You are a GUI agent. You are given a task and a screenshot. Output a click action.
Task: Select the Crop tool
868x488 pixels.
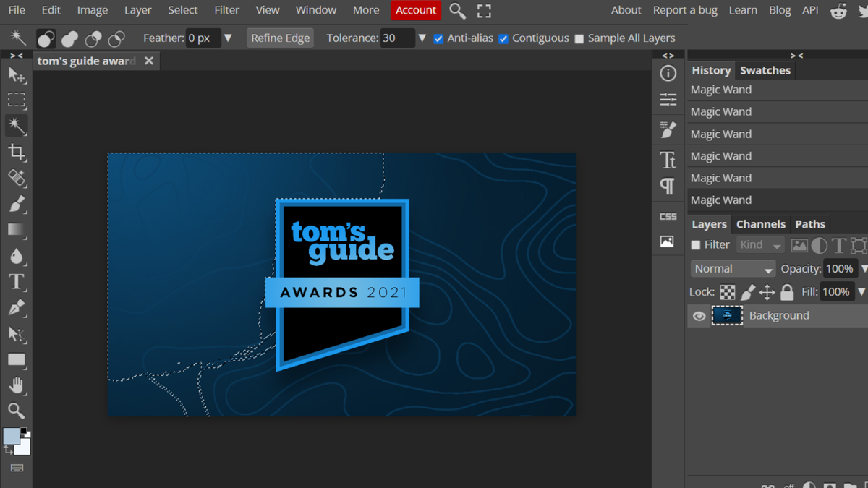coord(17,152)
